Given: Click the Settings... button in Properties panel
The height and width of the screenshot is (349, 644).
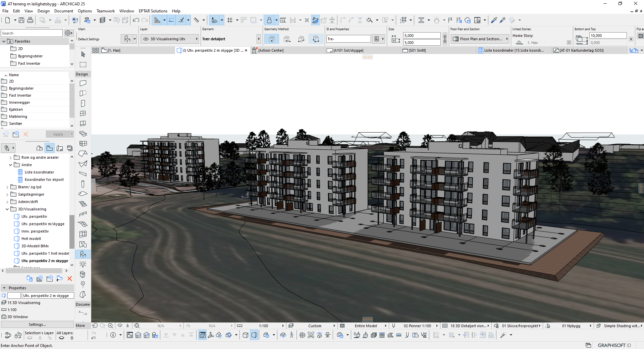Looking at the screenshot, I should pos(37,325).
